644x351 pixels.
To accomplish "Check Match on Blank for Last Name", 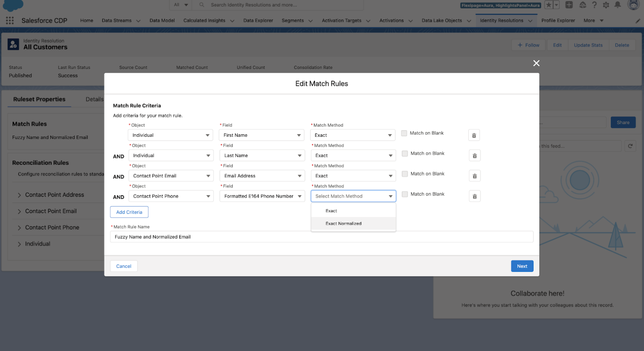I will [405, 153].
